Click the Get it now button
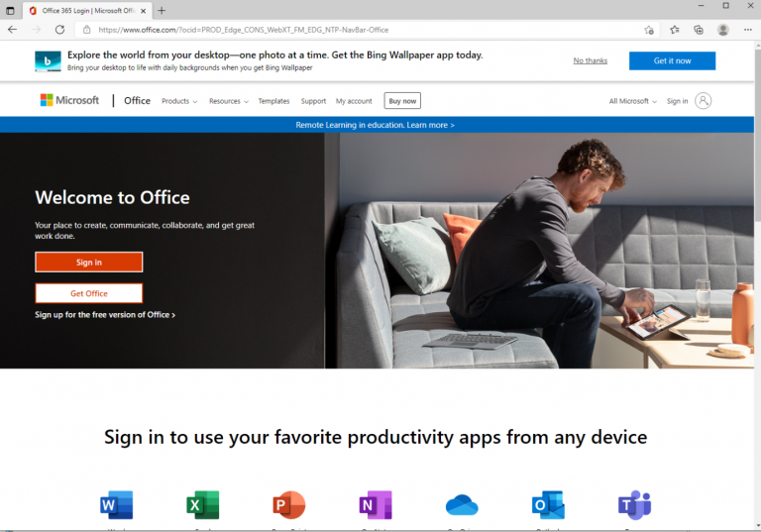This screenshot has height=532, width=761. (672, 60)
